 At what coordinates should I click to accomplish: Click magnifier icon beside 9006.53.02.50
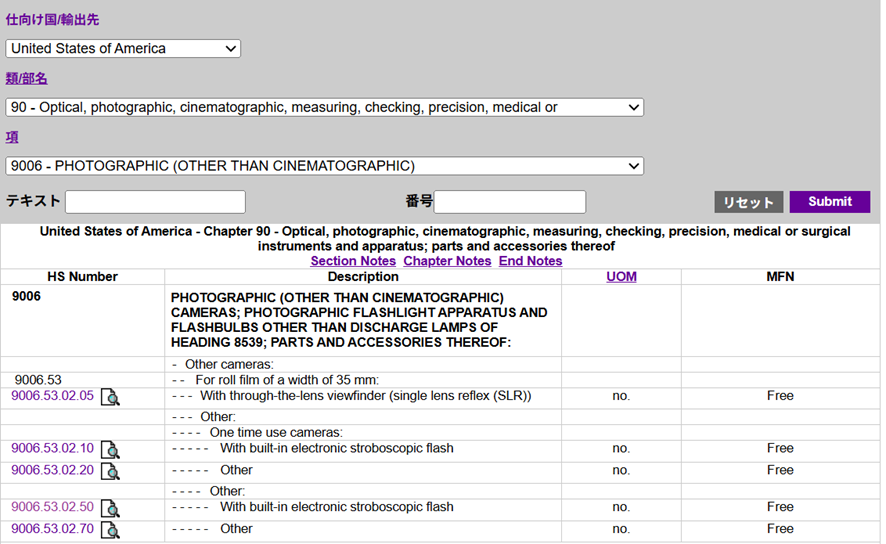(x=110, y=508)
